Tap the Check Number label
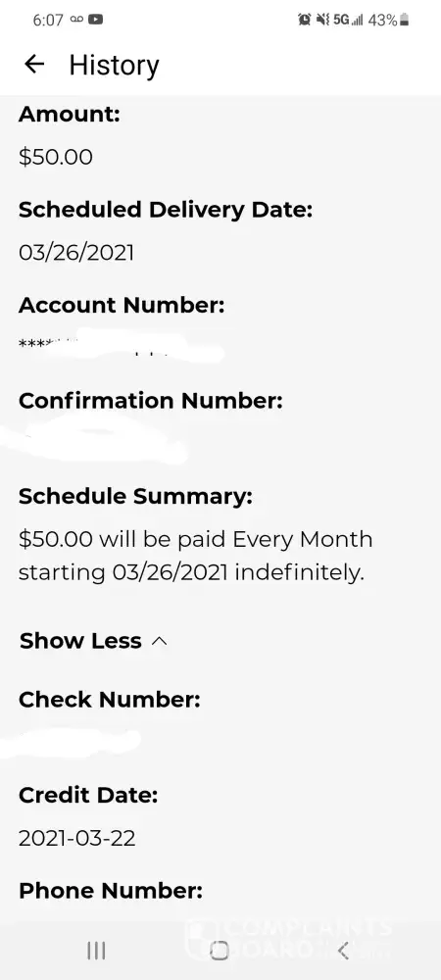Screen dimensions: 441x980 coord(110,700)
